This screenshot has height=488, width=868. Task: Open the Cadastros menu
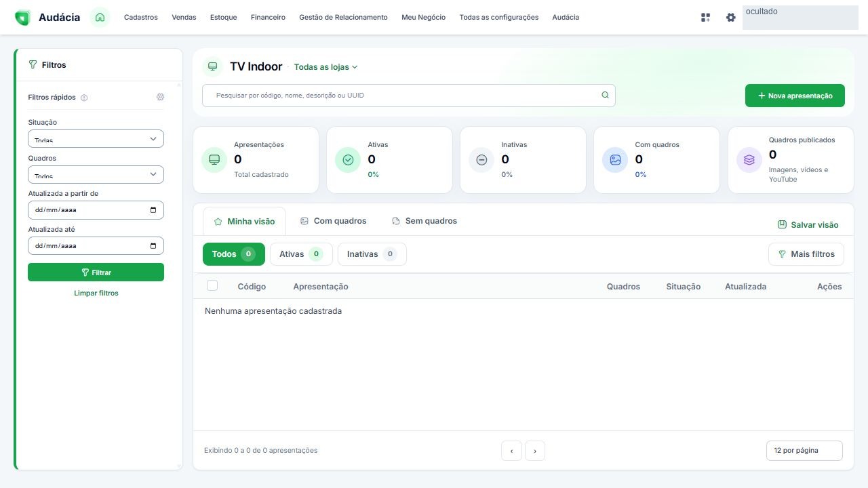click(140, 18)
